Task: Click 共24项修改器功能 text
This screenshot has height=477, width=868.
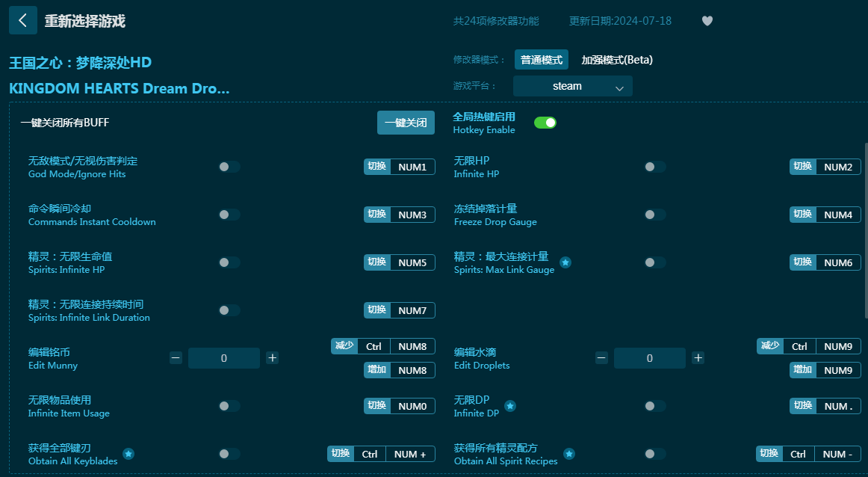Action: pyautogui.click(x=496, y=21)
